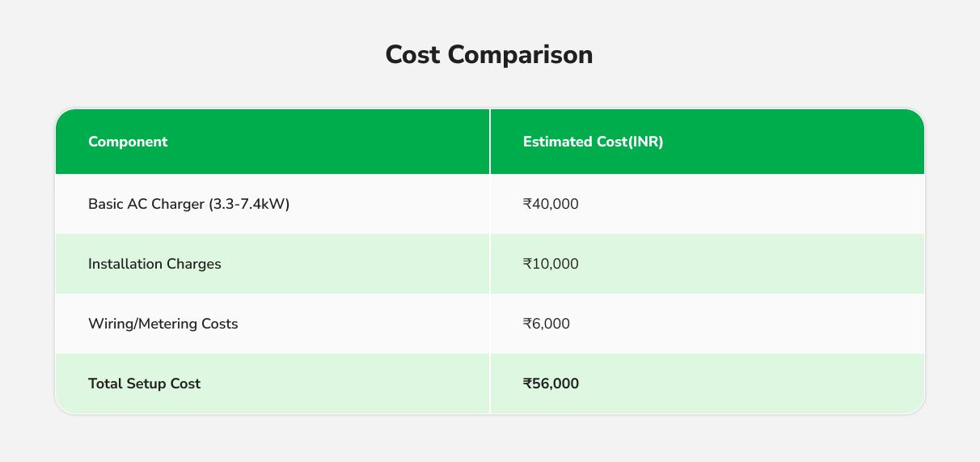Screen dimensions: 980x462
Task: Click the ₹6,000 cost value
Action: [547, 324]
